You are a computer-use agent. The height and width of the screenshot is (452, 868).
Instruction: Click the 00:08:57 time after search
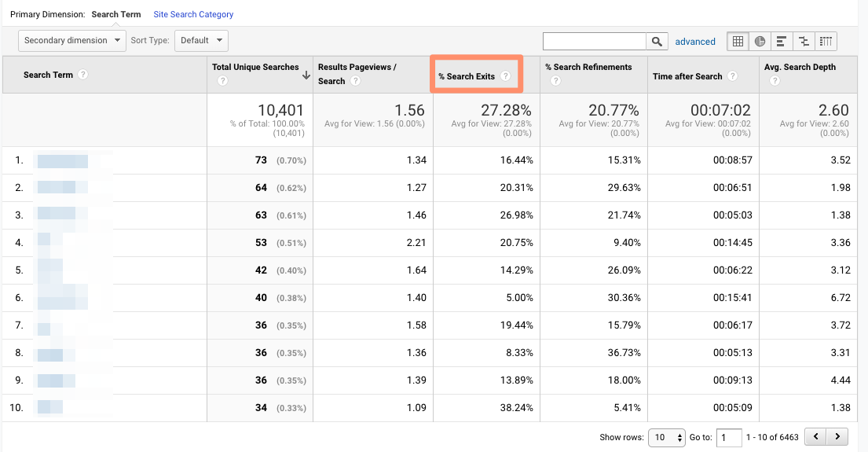(732, 160)
